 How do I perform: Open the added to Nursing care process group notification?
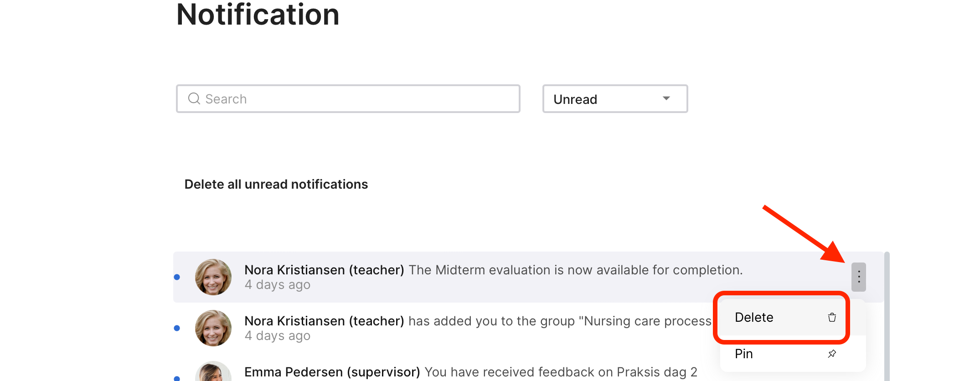[559, 321]
